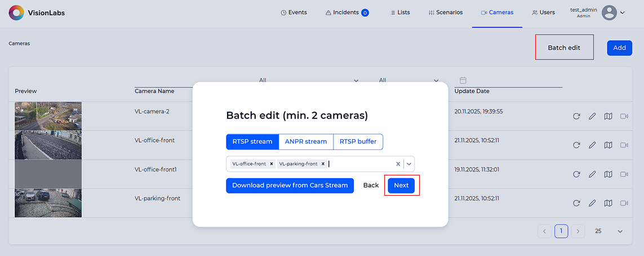Click the Camera Name column header

pyautogui.click(x=154, y=91)
